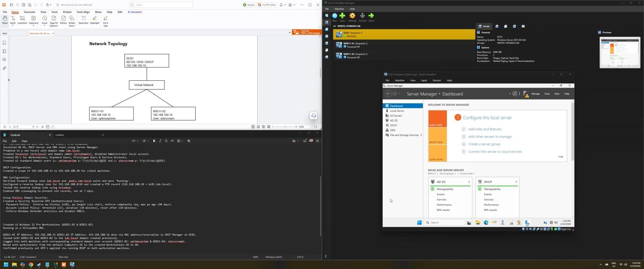
Task: Click Discard in VirtualBox toolbar
Action: pos(362,17)
